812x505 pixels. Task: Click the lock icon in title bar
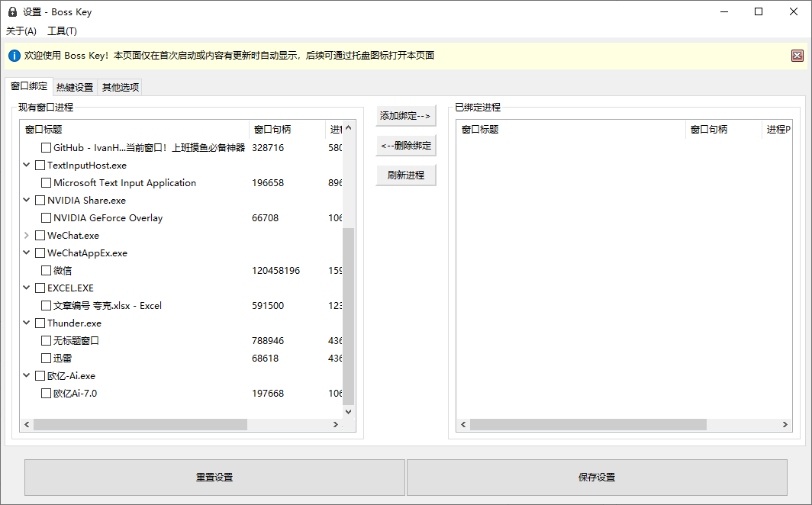(12, 12)
